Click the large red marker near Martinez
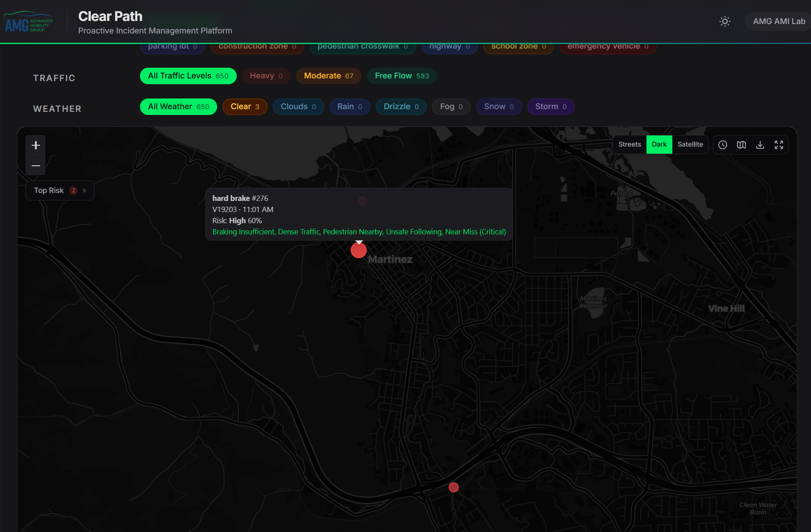The image size is (811, 532). pyautogui.click(x=358, y=250)
